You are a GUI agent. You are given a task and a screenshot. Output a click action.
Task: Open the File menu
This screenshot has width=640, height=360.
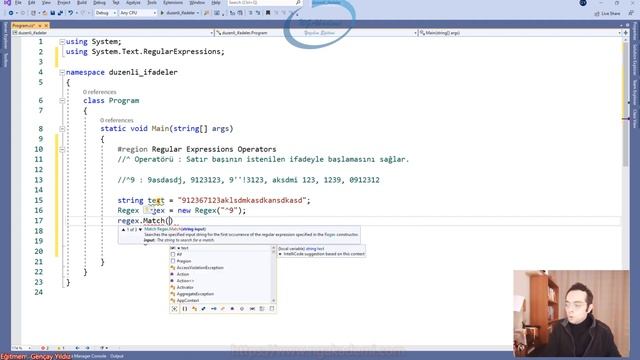click(x=18, y=2)
